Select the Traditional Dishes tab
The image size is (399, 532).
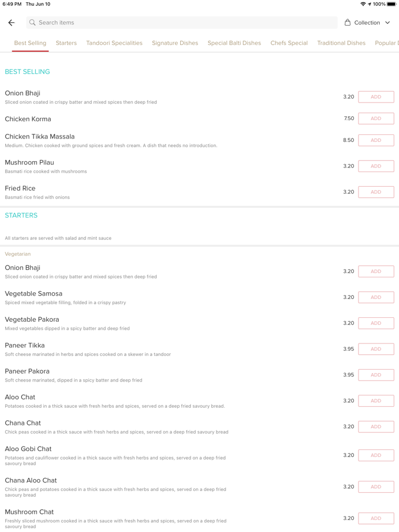click(x=341, y=43)
